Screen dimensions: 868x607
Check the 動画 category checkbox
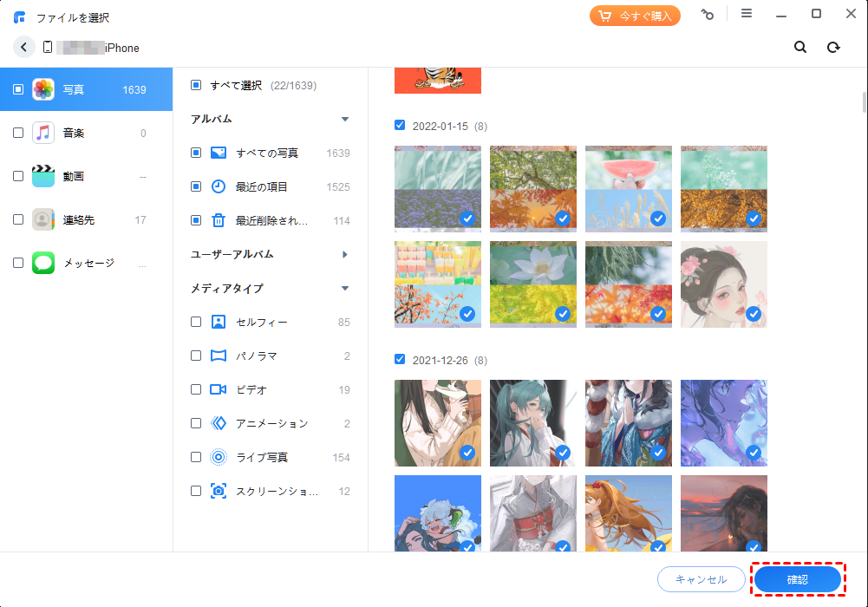coord(18,176)
